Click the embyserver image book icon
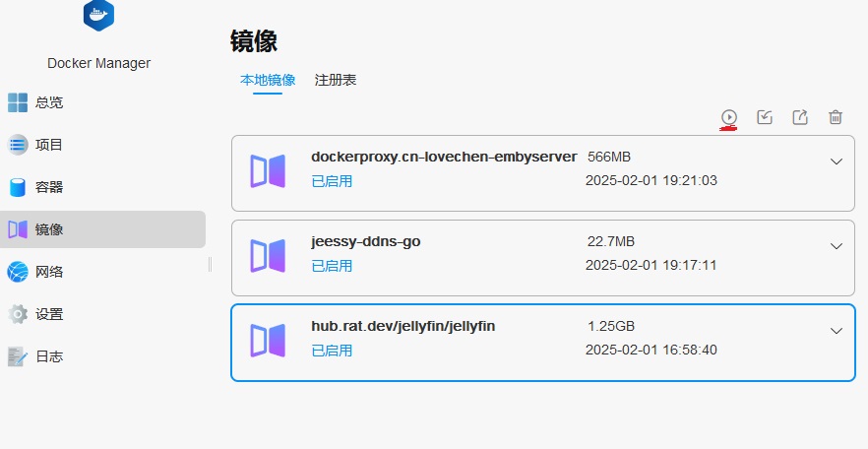This screenshot has height=449, width=868. [268, 171]
